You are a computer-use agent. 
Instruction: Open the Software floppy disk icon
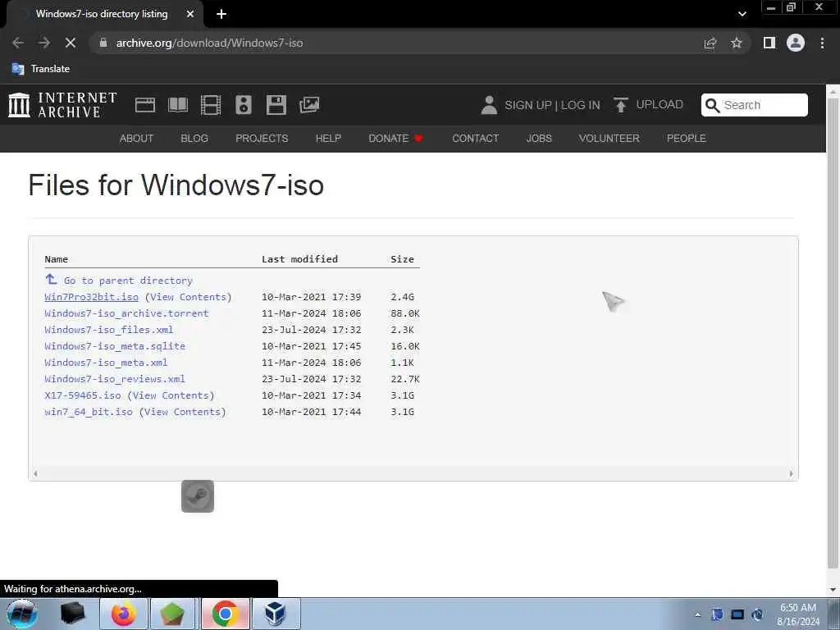276,105
